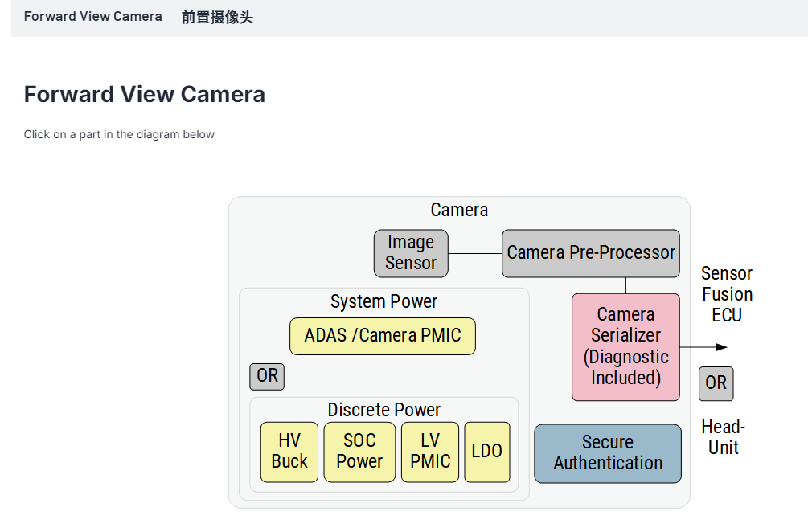Switch to the 前置摄像头 tab
This screenshot has width=808, height=532.
[217, 17]
